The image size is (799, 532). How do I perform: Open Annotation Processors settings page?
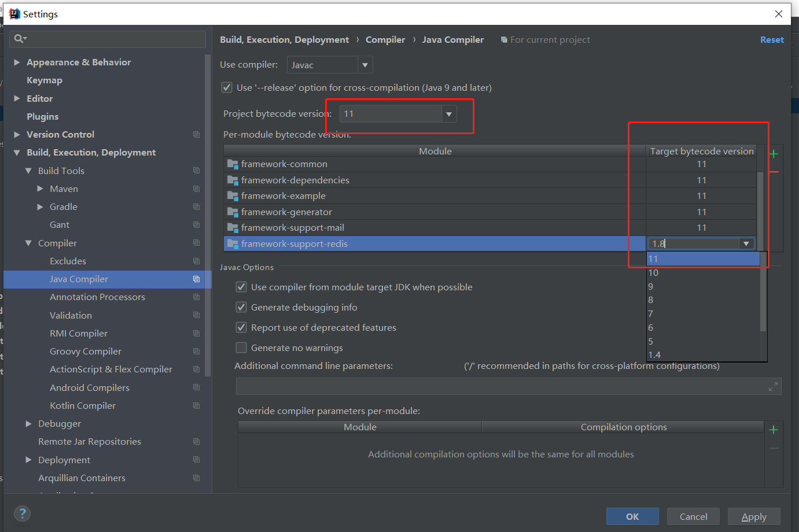pos(97,297)
